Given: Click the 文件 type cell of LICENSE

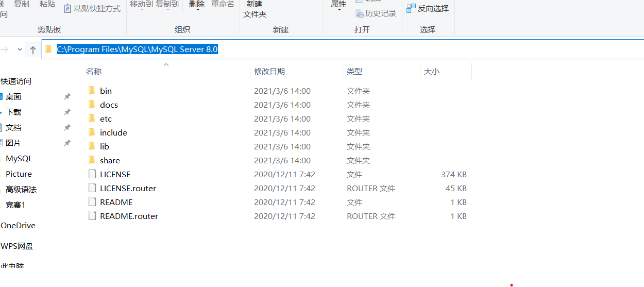Looking at the screenshot, I should 354,175.
